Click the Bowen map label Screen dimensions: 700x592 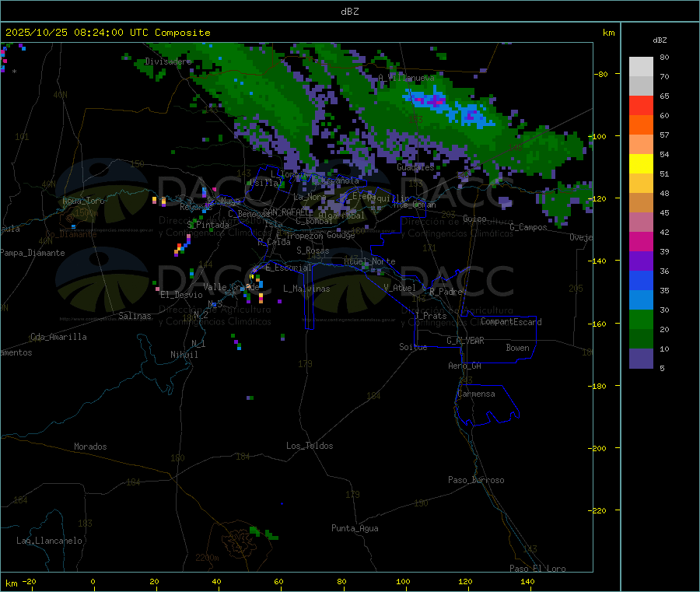517,348
